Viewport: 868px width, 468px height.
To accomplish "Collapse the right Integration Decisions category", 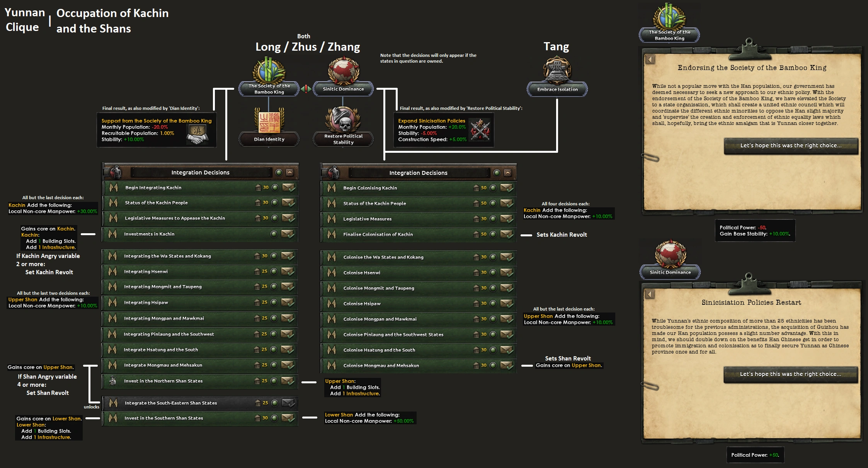I will coord(508,173).
